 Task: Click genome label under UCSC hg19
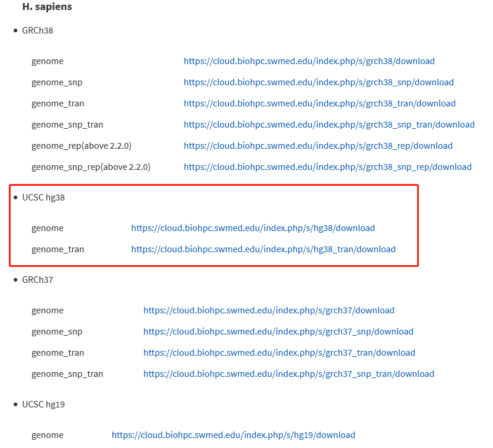(48, 435)
